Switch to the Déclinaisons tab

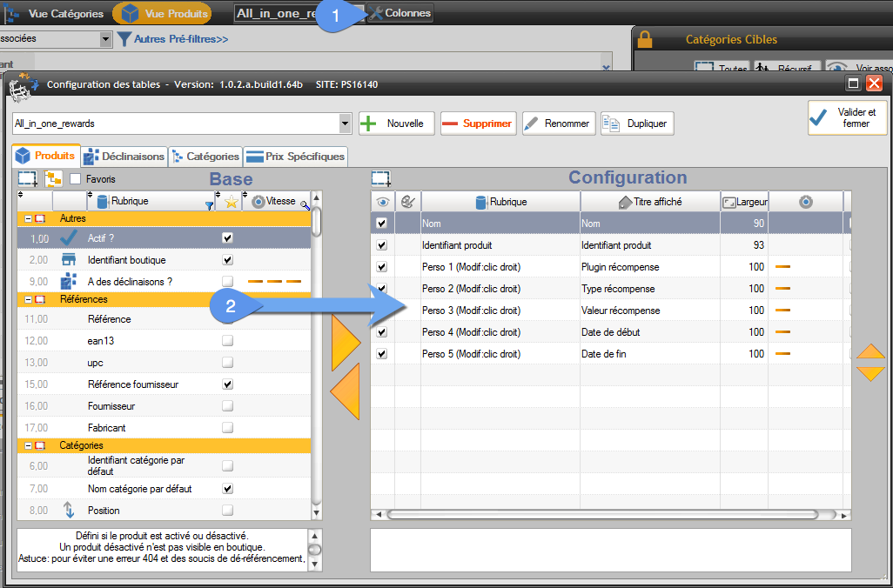pyautogui.click(x=124, y=157)
